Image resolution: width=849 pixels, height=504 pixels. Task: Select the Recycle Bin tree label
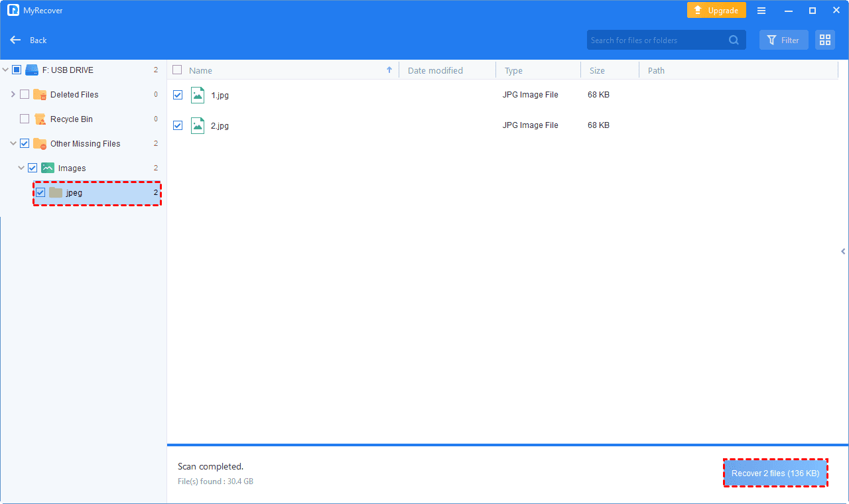[72, 119]
